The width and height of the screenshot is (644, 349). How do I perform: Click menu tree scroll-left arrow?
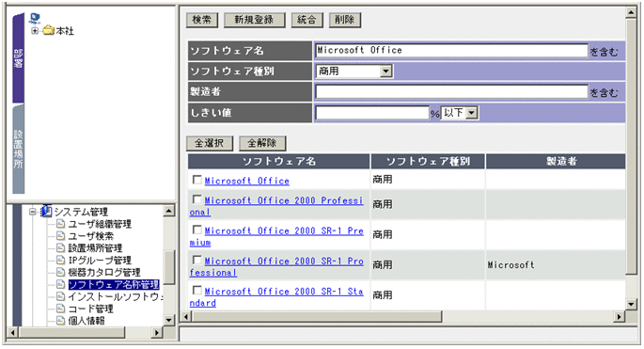[13, 332]
